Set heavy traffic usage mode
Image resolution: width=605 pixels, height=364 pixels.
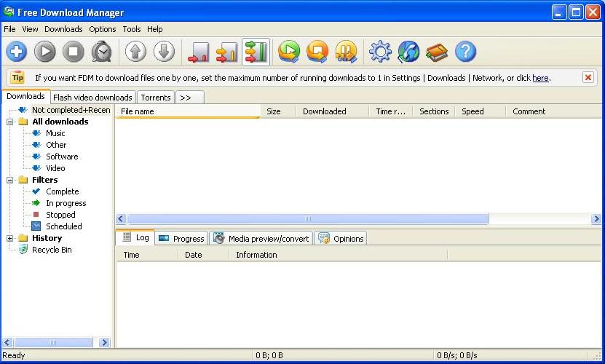click(256, 52)
